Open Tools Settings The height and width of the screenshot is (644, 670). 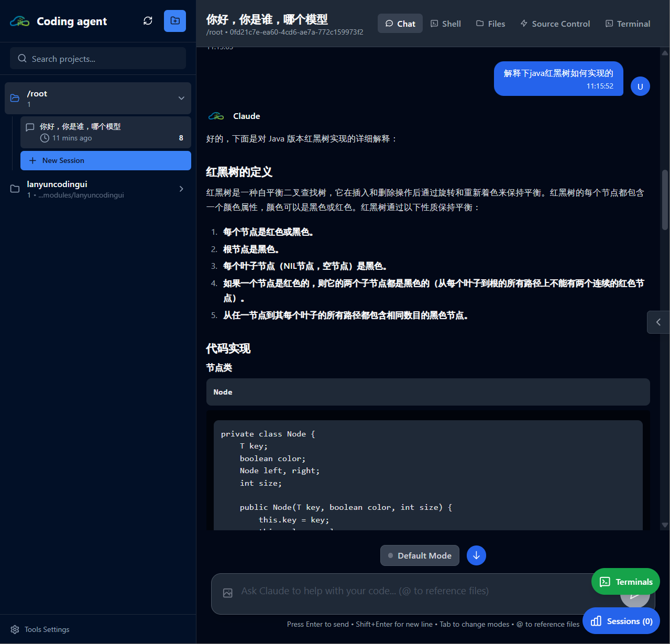(40, 629)
